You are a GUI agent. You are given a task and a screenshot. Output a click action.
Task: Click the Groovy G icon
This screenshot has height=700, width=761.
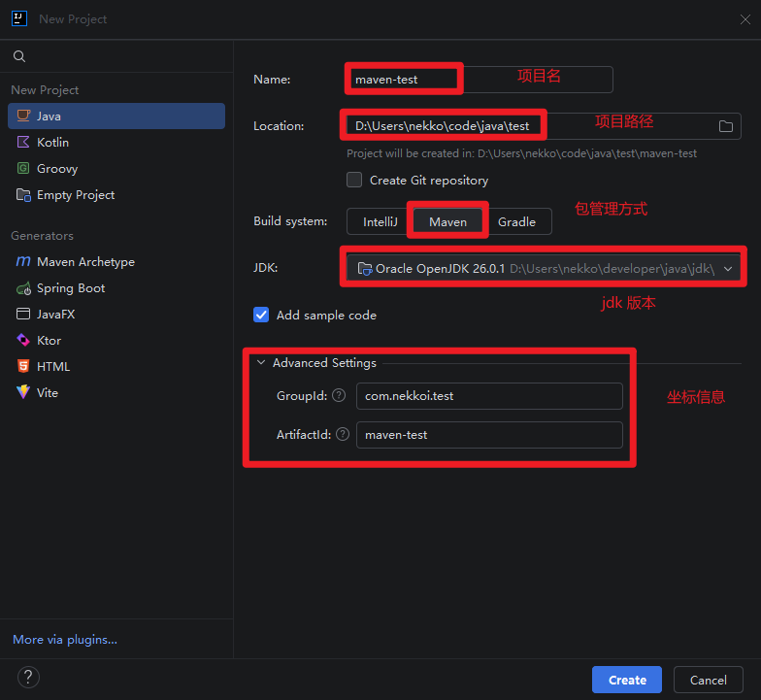(23, 168)
